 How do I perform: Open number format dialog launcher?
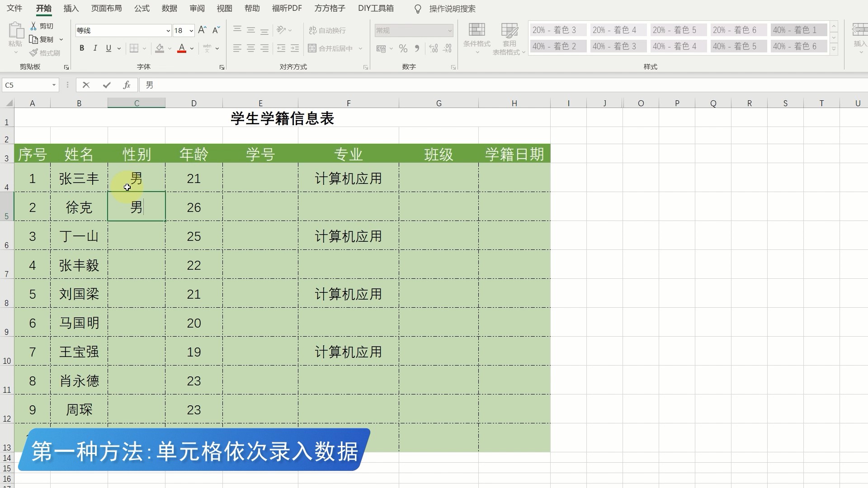(x=453, y=67)
